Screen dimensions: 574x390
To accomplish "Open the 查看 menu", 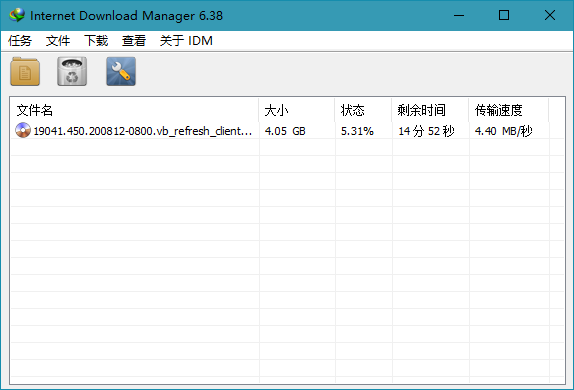I will click(134, 41).
